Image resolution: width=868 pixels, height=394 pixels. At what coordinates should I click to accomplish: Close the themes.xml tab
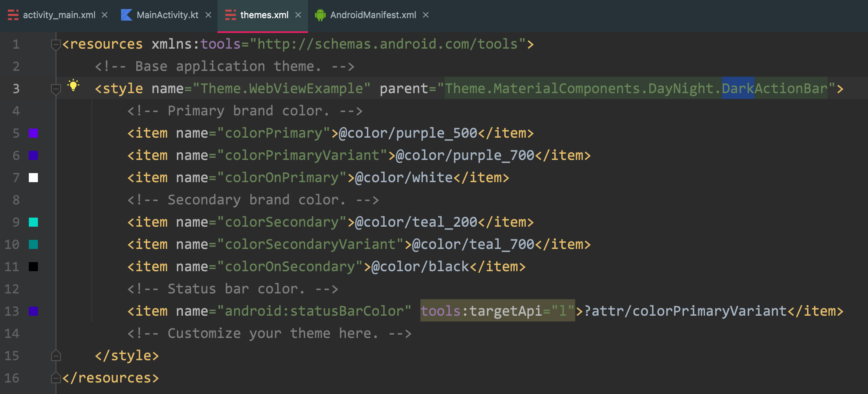pyautogui.click(x=298, y=15)
